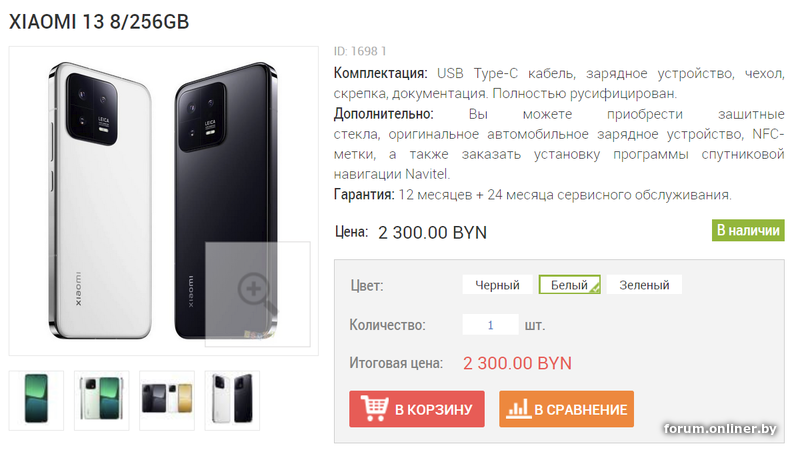
Task: Click the white phone in main image
Action: [x=101, y=201]
